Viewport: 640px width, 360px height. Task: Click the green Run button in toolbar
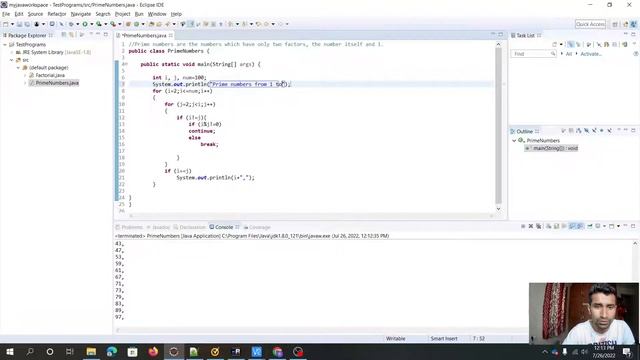(85, 24)
